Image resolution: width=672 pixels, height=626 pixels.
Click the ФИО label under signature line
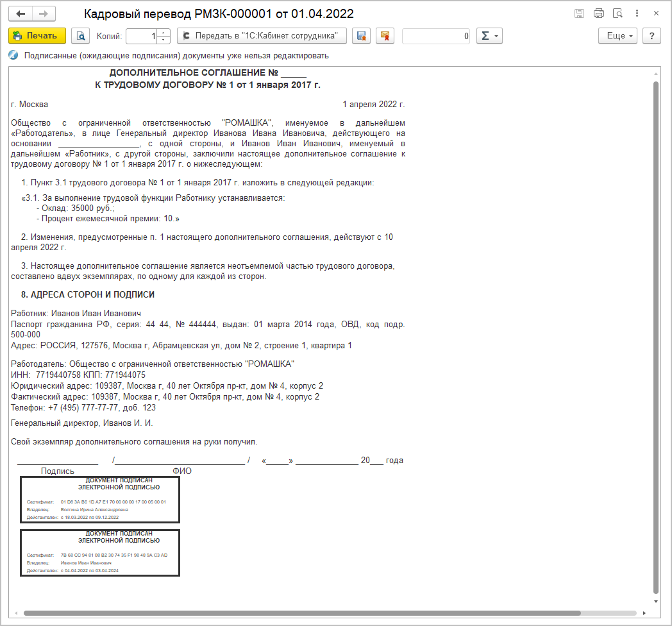(x=182, y=471)
